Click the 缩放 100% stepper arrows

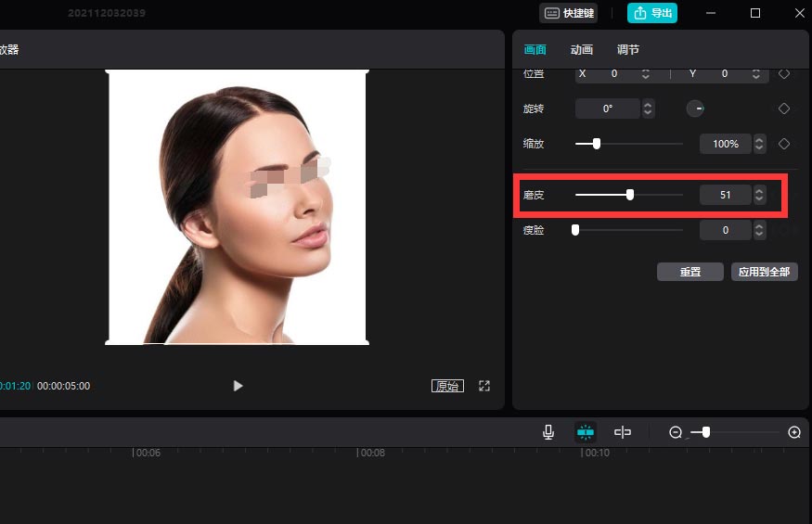pyautogui.click(x=759, y=144)
